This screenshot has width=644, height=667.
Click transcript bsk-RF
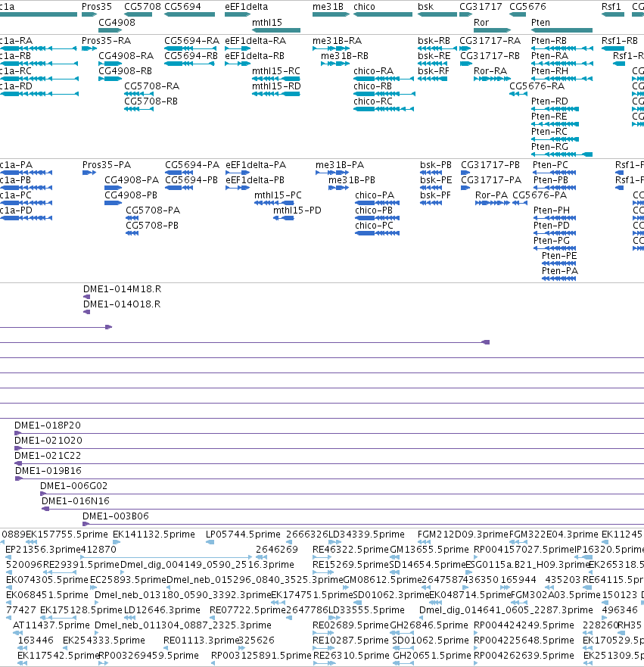click(x=433, y=71)
